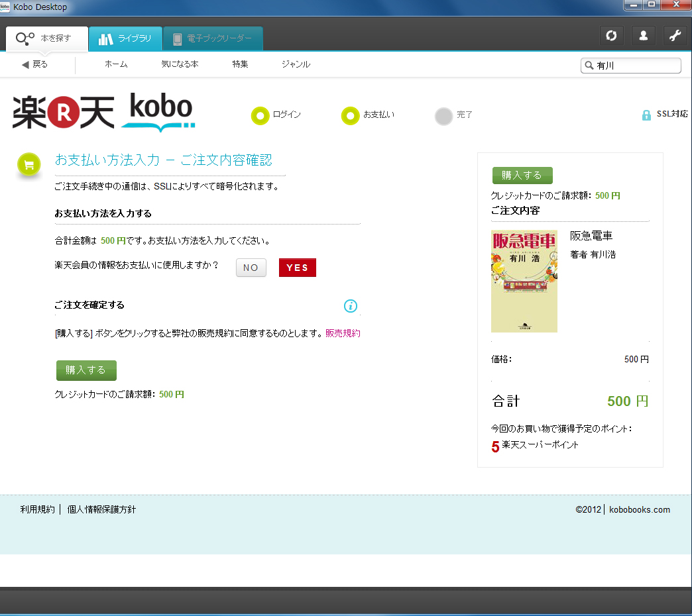Open the wrench settings icon
Screen dimensions: 692x616
tap(675, 36)
